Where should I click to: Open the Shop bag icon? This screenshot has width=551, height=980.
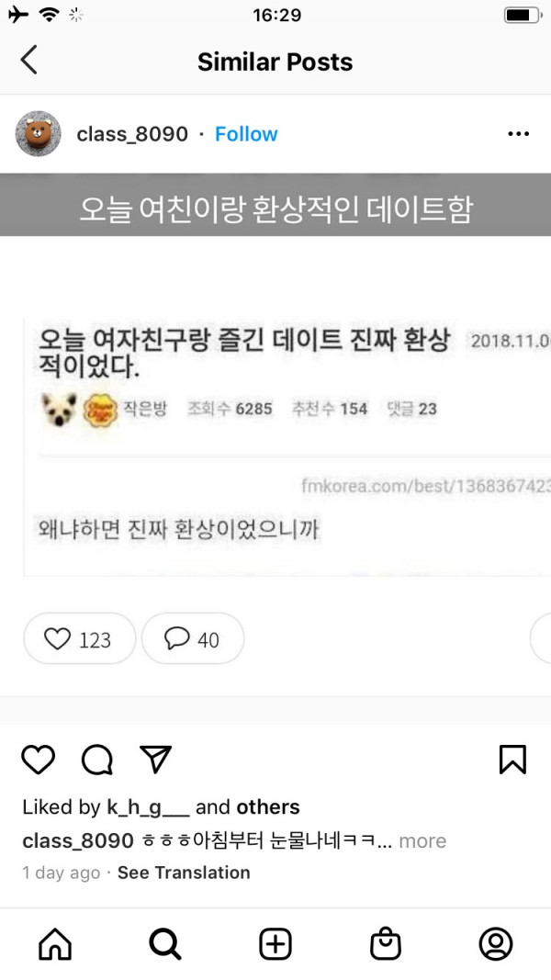click(386, 944)
